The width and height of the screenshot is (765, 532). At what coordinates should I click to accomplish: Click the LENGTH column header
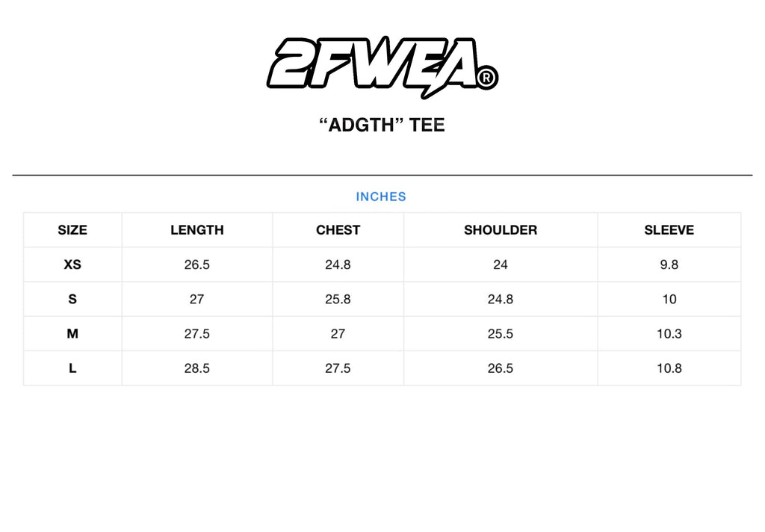pos(197,230)
